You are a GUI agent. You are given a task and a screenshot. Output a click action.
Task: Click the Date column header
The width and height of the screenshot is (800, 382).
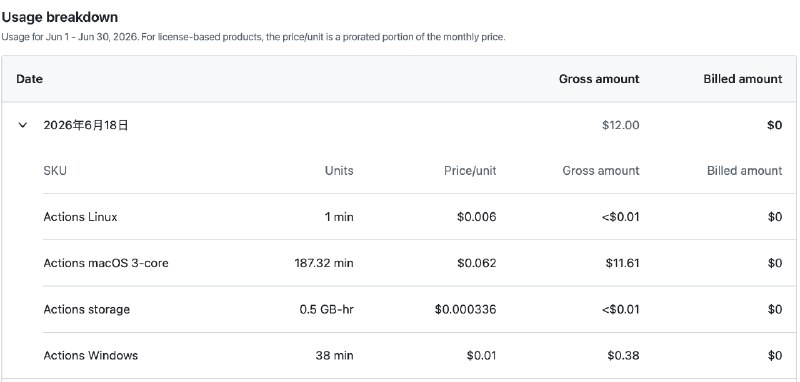30,79
